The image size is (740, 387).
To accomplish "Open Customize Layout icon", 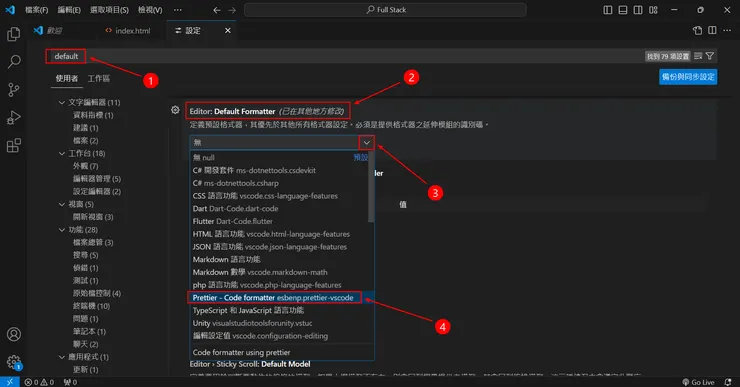I will point(653,10).
